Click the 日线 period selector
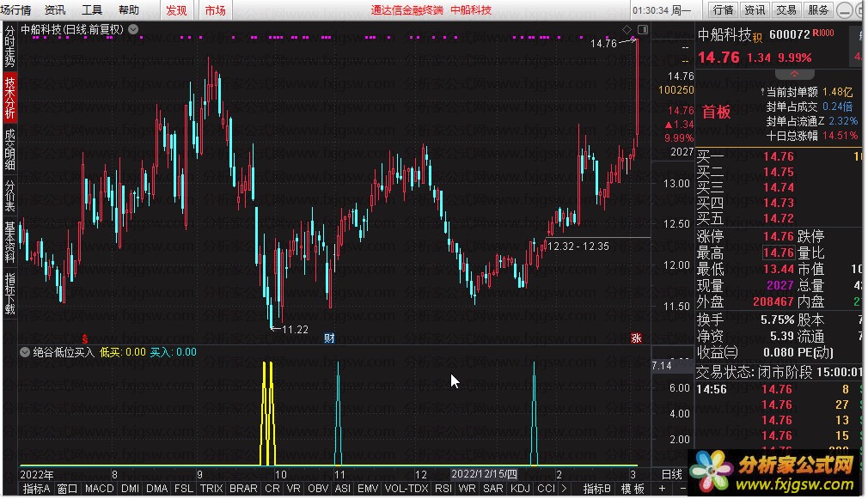Viewport: 868px width, 499px height. click(671, 474)
